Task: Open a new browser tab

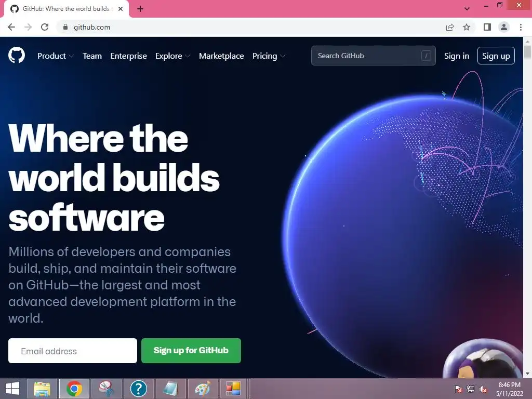Action: point(140,9)
